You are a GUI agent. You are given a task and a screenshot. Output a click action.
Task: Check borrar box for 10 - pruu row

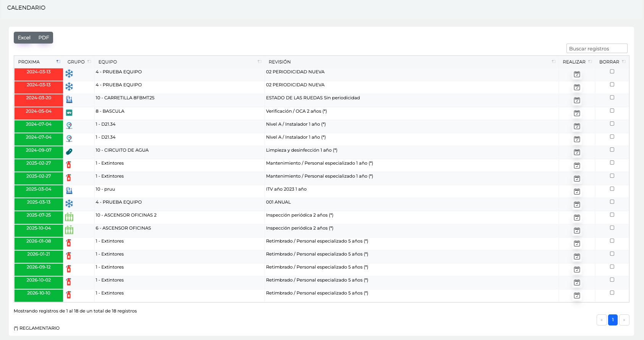click(612, 189)
